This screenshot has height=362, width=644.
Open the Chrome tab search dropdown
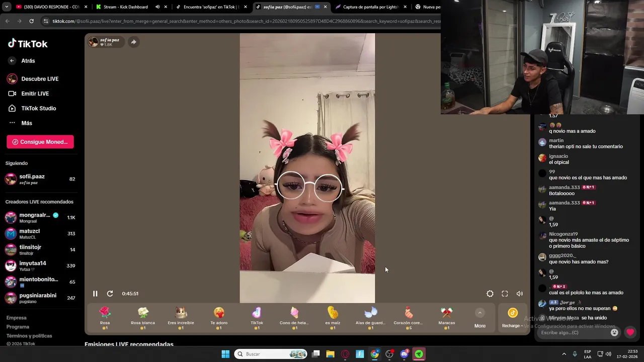pos(6,7)
